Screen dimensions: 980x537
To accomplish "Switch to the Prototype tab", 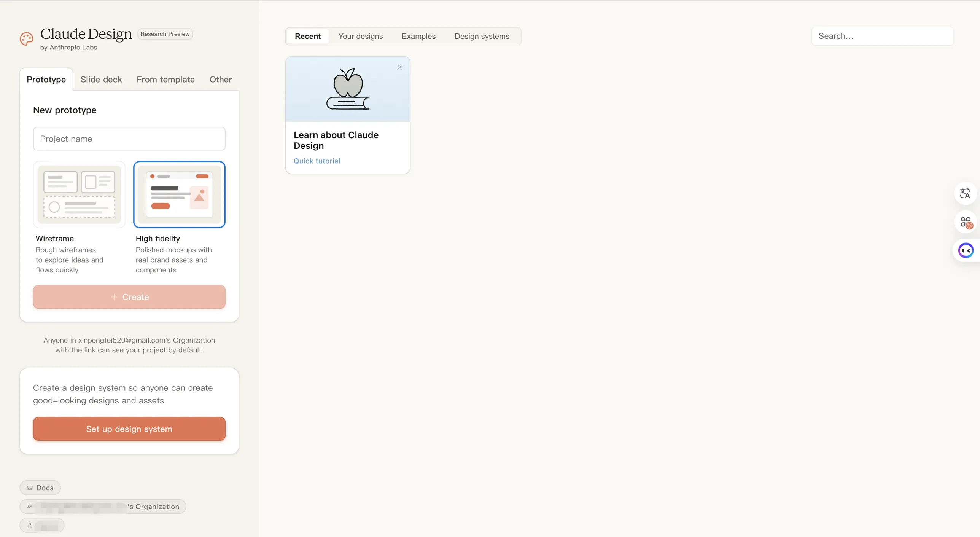I will pos(46,79).
